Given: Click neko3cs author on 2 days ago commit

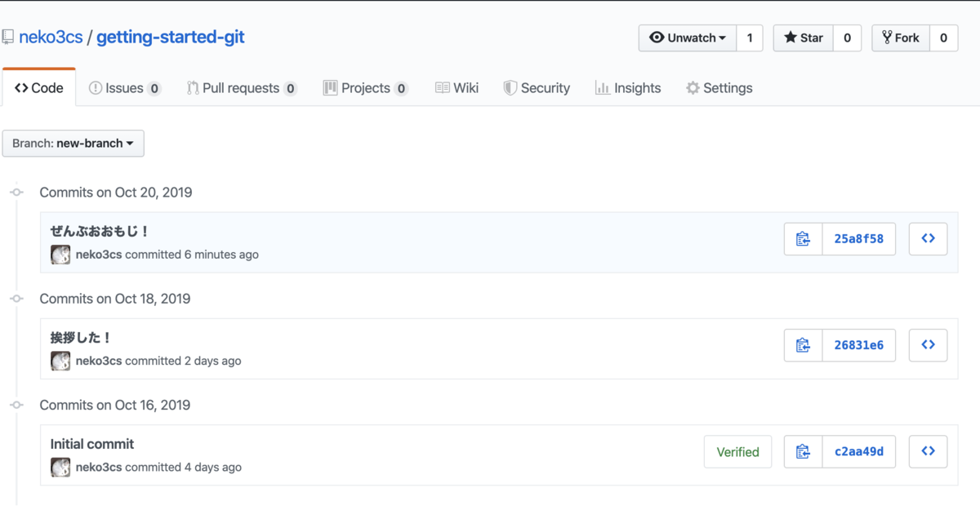Looking at the screenshot, I should tap(99, 361).
